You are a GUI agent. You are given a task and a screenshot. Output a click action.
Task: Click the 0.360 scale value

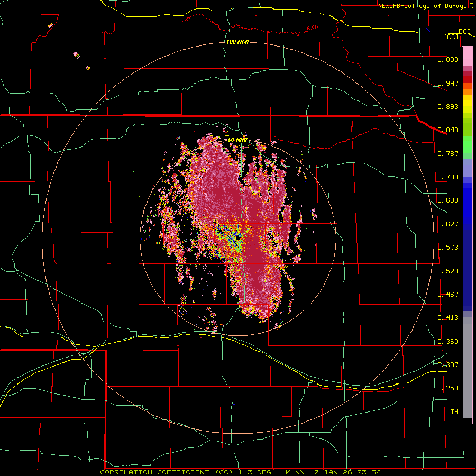448,342
